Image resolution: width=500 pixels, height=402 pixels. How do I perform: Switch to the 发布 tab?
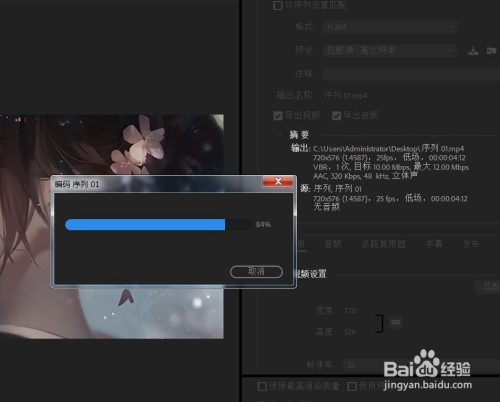471,244
